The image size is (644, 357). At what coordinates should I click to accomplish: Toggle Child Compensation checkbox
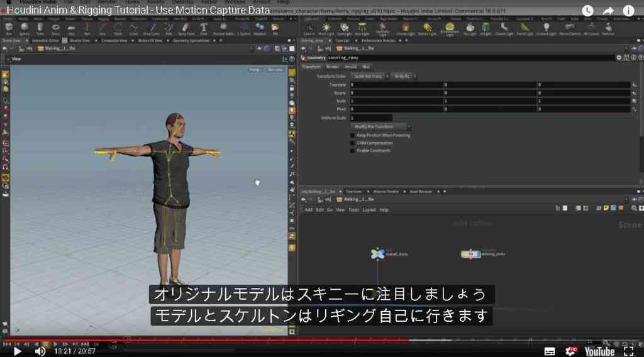[x=352, y=143]
